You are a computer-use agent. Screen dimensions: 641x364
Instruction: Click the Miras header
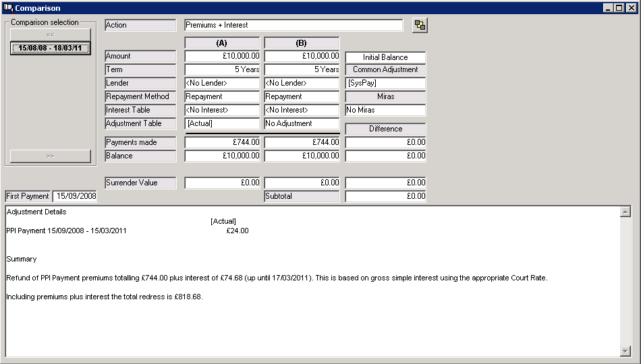(385, 96)
